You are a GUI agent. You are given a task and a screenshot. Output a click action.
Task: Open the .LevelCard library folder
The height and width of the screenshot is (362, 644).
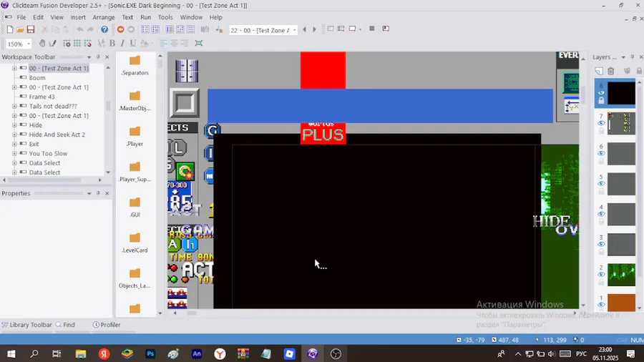[x=135, y=242]
